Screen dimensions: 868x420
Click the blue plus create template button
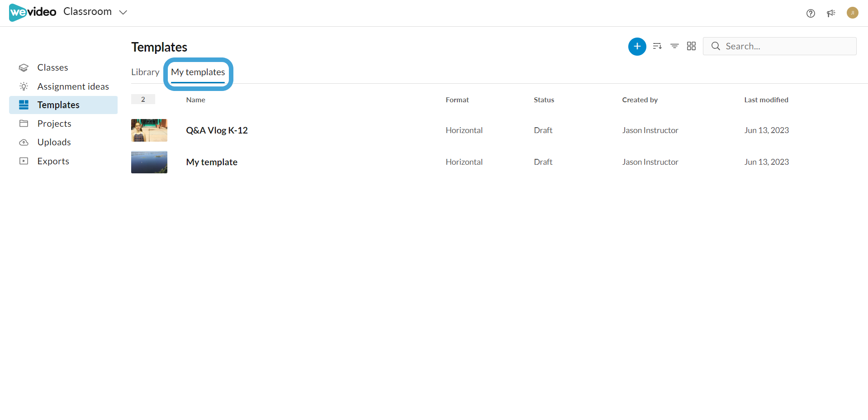(637, 46)
